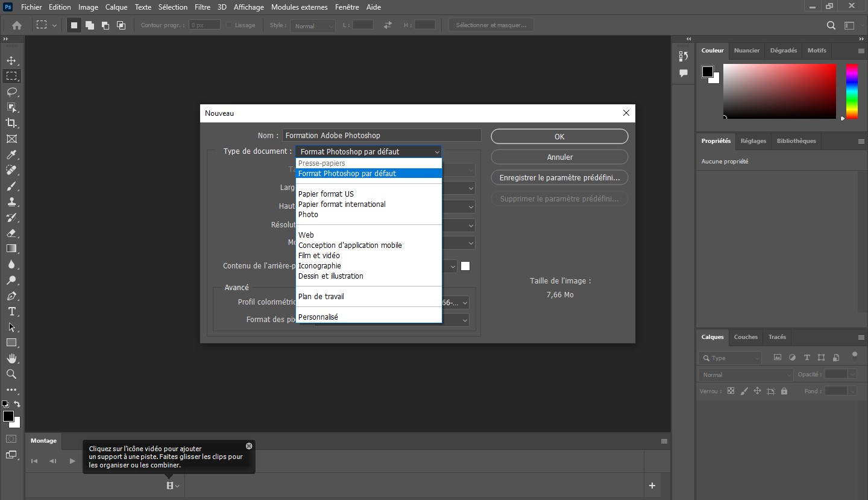Viewport: 868px width, 500px height.
Task: Toggle layer filtering switch in Calques panel
Action: click(x=854, y=355)
